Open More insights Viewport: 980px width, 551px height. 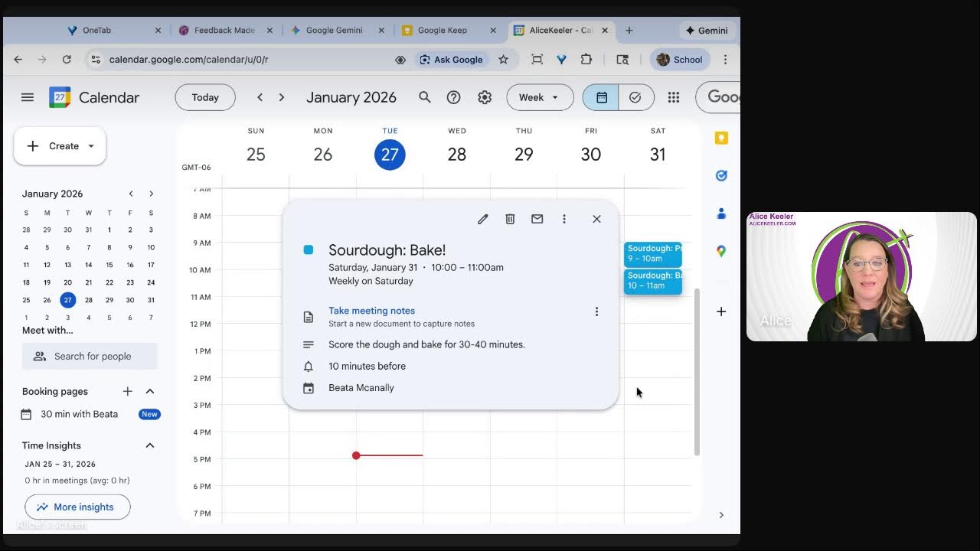[x=77, y=507]
